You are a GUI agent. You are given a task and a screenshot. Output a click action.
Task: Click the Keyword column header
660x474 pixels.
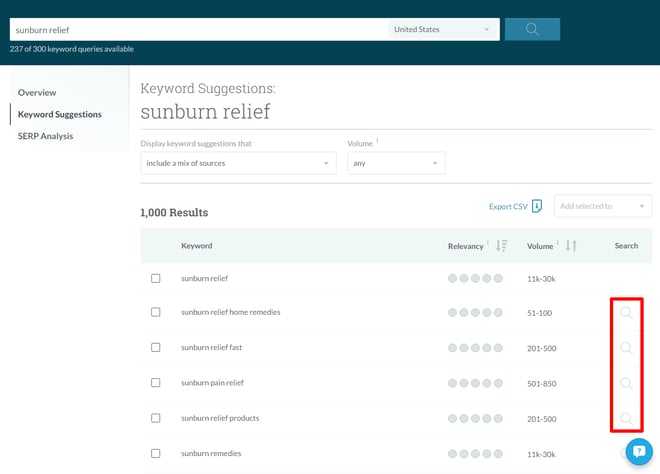coord(197,246)
